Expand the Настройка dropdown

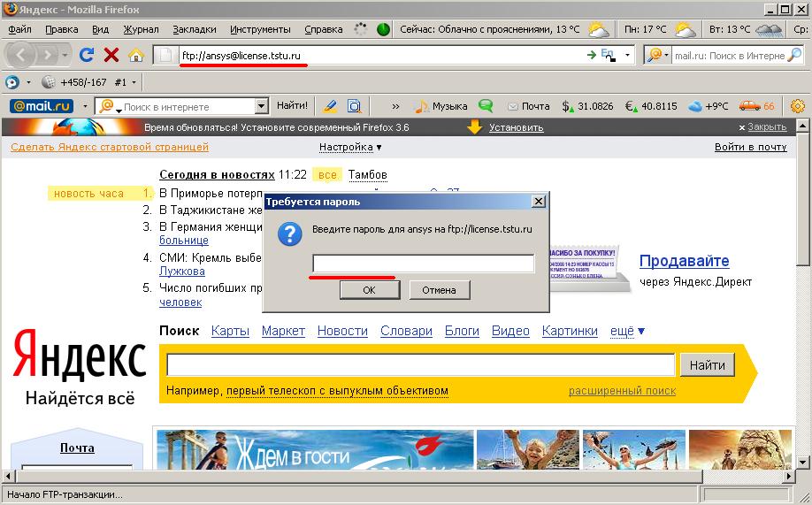pos(350,147)
